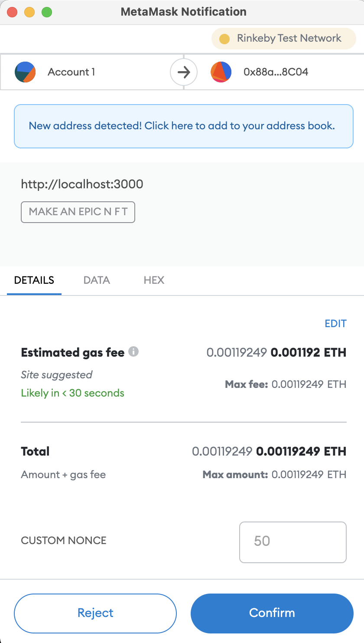Switch to the HEX tab
Viewport: 364px width, 643px height.
coord(154,280)
